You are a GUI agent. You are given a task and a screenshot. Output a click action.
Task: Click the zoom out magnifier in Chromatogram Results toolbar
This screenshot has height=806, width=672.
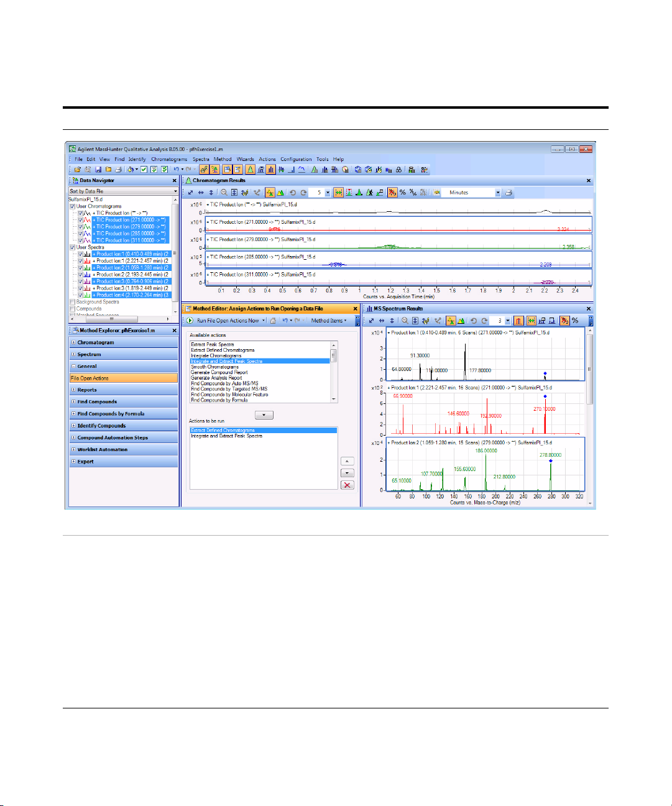pos(224,193)
